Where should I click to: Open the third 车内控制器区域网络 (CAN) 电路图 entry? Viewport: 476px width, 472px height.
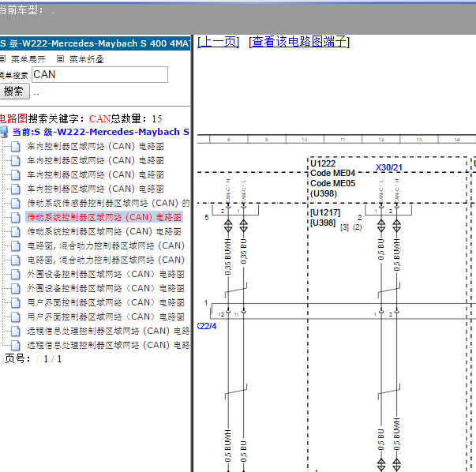click(x=96, y=174)
